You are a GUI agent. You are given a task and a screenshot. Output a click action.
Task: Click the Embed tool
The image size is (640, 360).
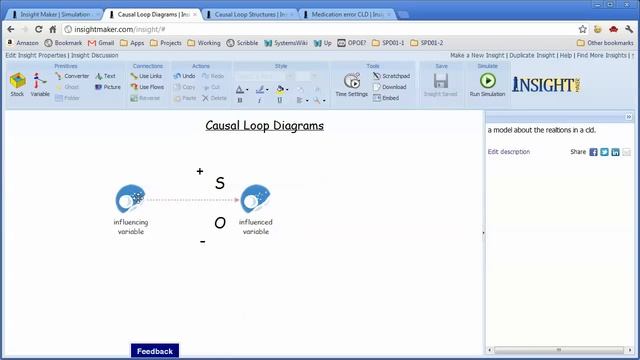tap(386, 98)
